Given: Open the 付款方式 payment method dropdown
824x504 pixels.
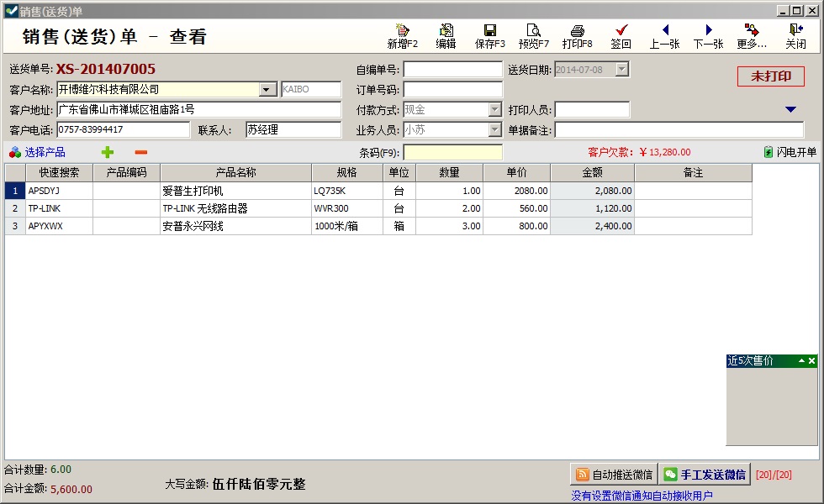Looking at the screenshot, I should click(494, 110).
